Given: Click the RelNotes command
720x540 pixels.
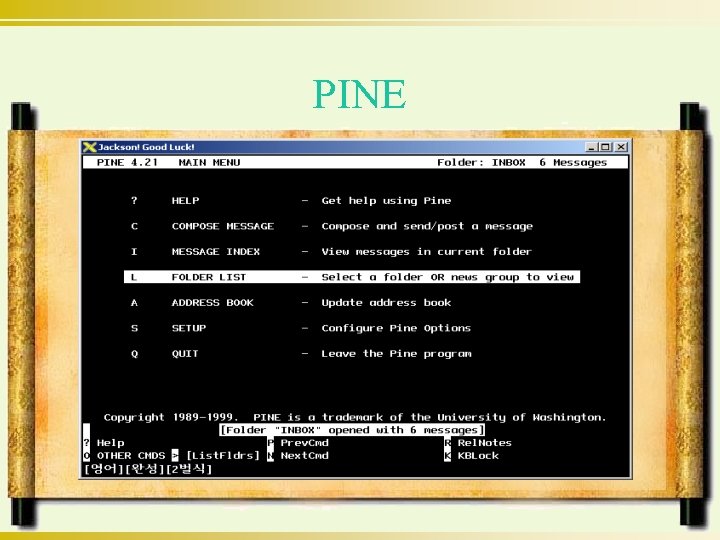Looking at the screenshot, I should point(478,443).
